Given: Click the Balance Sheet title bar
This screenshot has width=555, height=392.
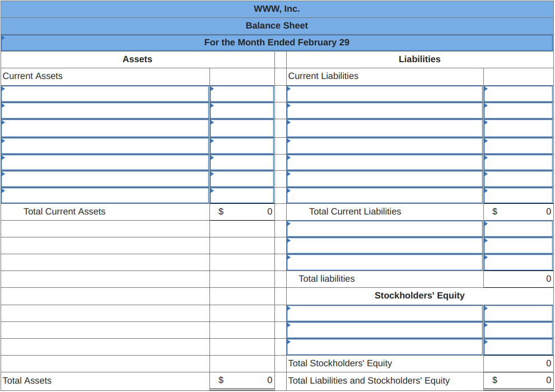Looking at the screenshot, I should click(x=277, y=25).
